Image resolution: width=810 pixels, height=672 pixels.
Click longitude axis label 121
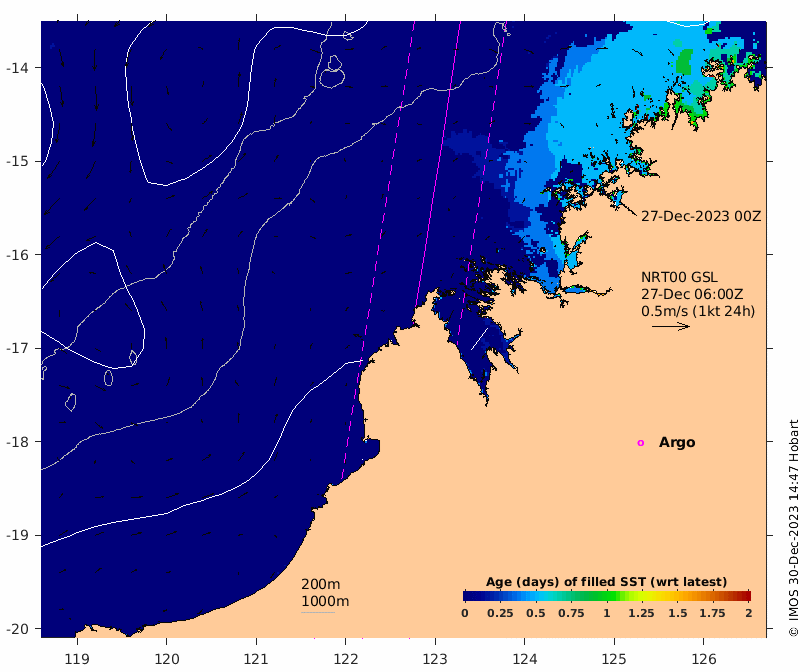tap(256, 659)
